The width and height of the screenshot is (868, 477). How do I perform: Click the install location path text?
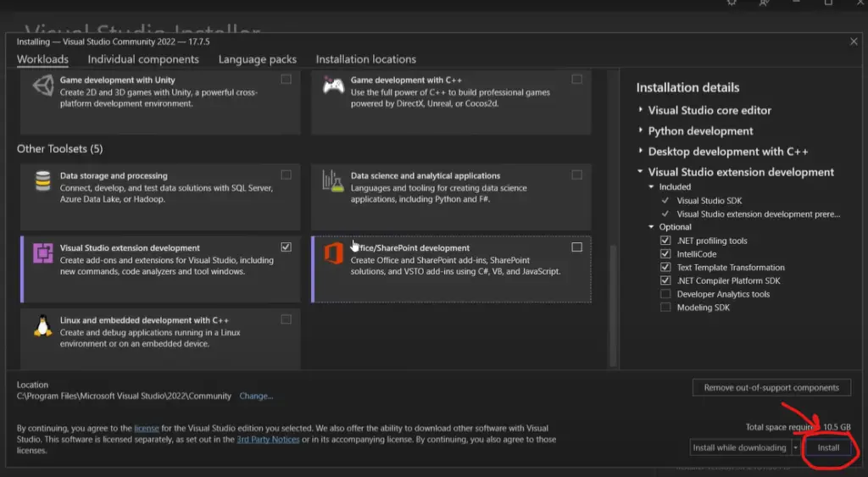[124, 397]
